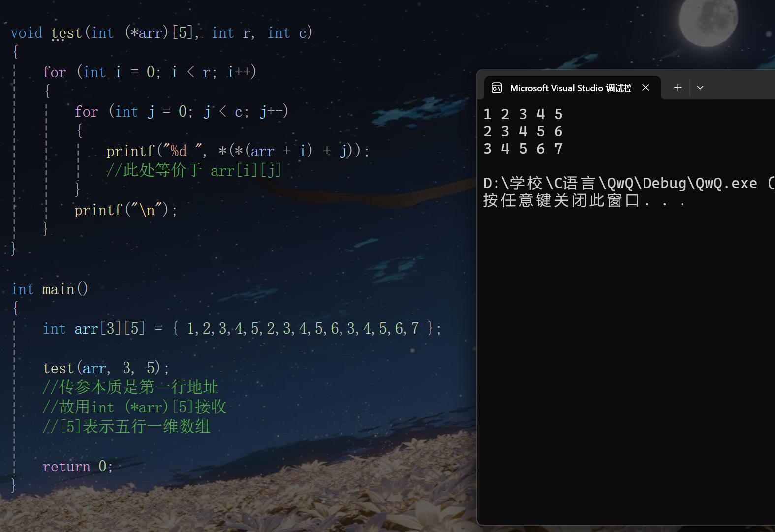
Task: Click the 'for (int i = 0; i < r; i++)' line
Action: pos(149,72)
